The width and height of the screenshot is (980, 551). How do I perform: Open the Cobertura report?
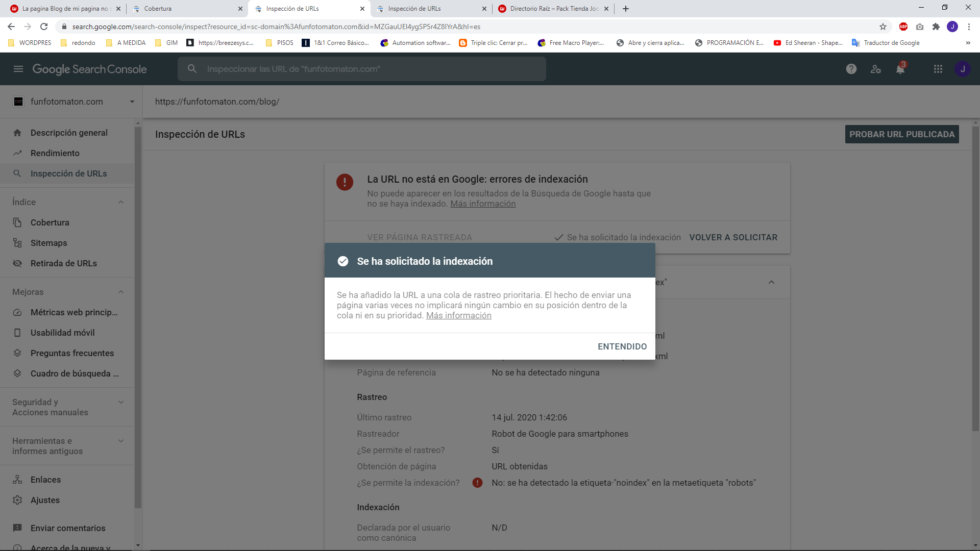pos(67,222)
